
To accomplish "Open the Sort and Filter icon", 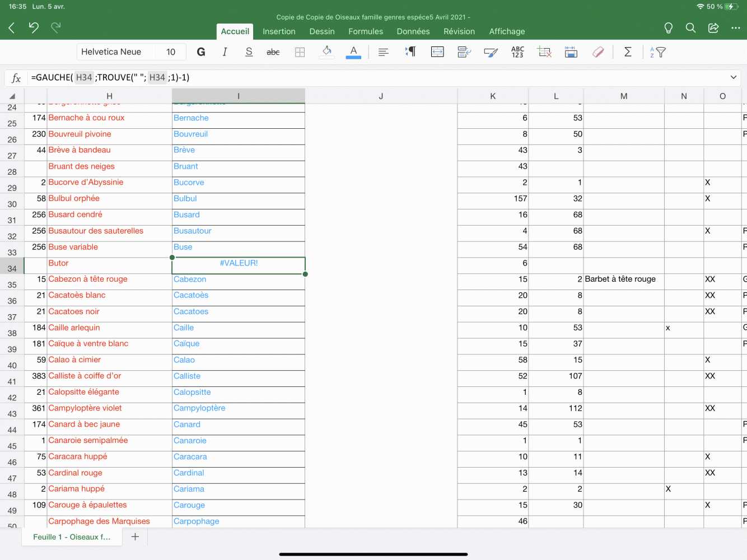I will point(657,52).
